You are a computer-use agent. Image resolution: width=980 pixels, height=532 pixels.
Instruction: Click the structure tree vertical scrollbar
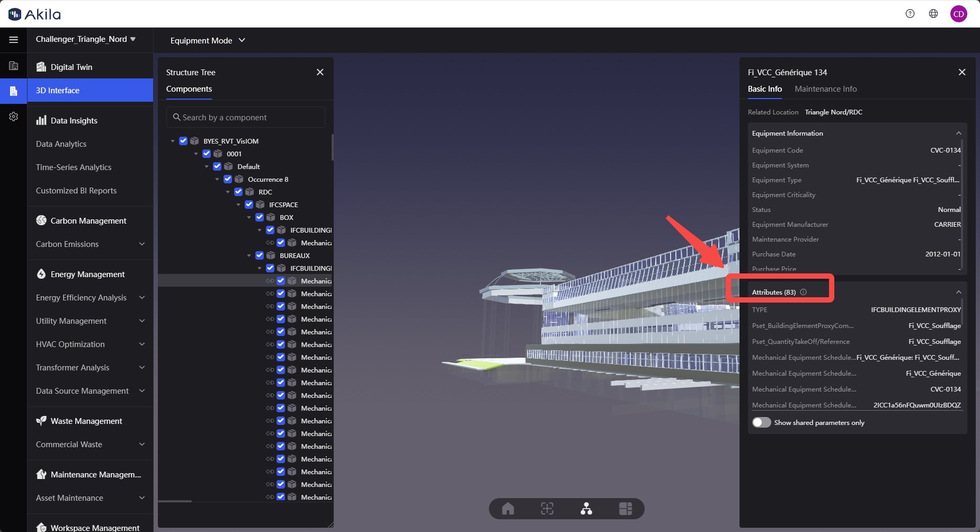pyautogui.click(x=332, y=147)
